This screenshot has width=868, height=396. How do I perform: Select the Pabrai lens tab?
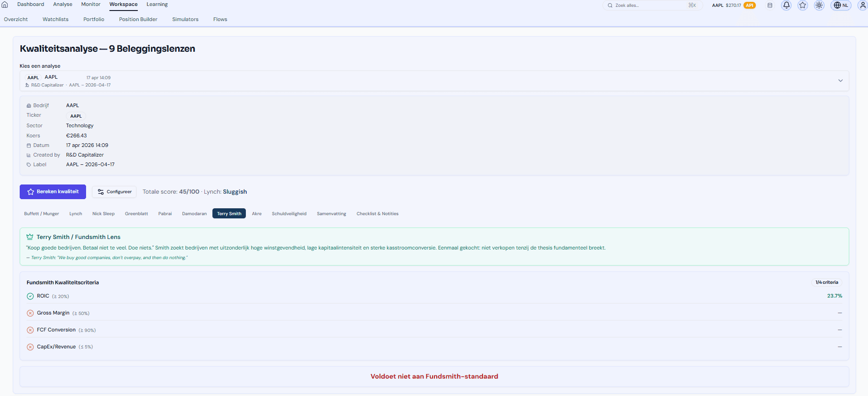[x=165, y=214]
